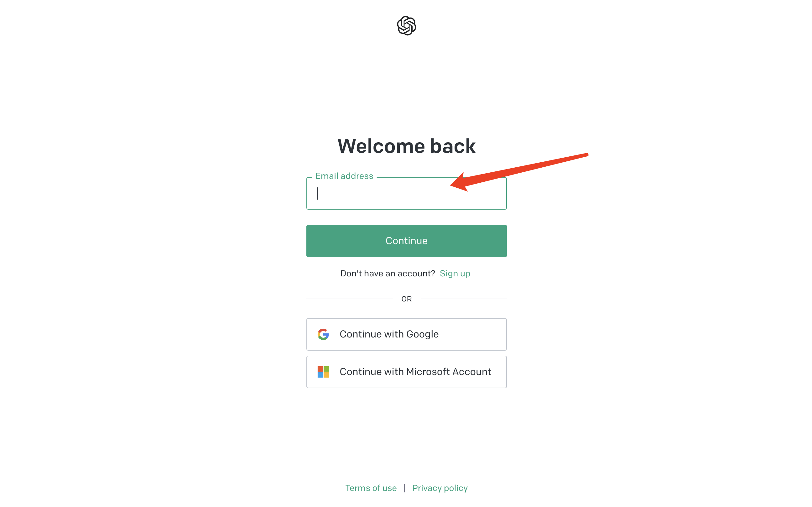Click the "Don't have an account?" text
812x507 pixels.
click(388, 274)
